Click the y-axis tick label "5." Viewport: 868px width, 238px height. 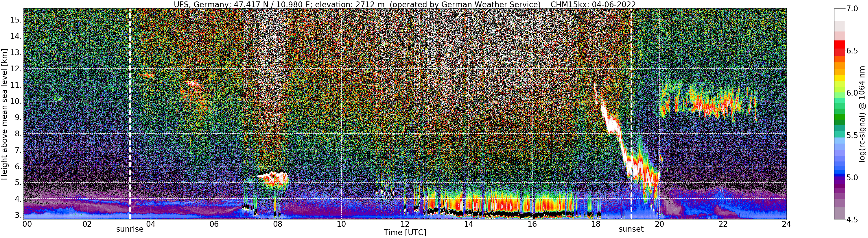18,183
